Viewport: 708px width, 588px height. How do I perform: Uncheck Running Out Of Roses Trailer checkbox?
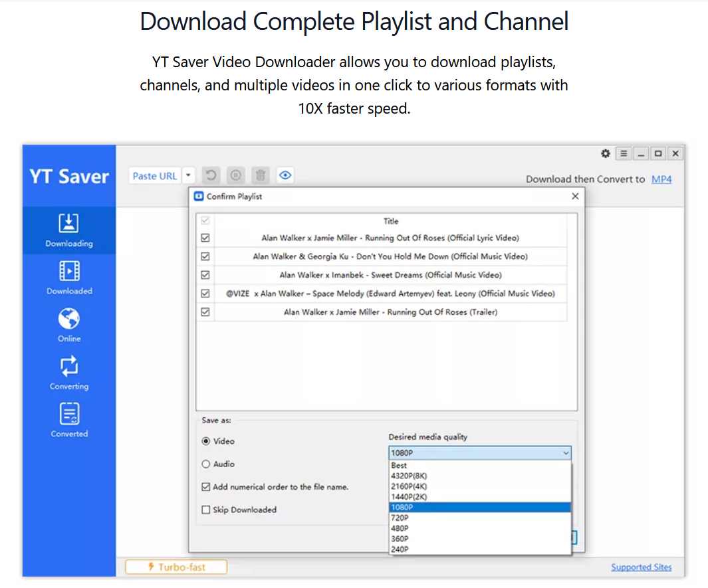tap(205, 312)
